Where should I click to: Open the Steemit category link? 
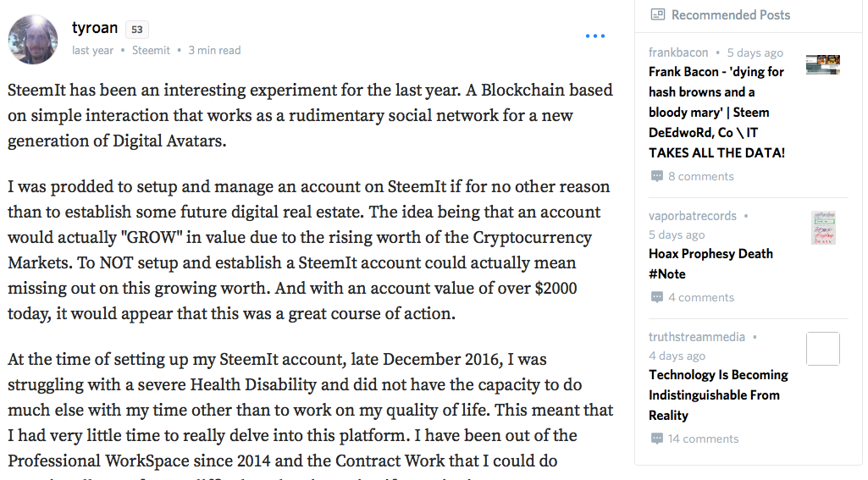tap(151, 51)
